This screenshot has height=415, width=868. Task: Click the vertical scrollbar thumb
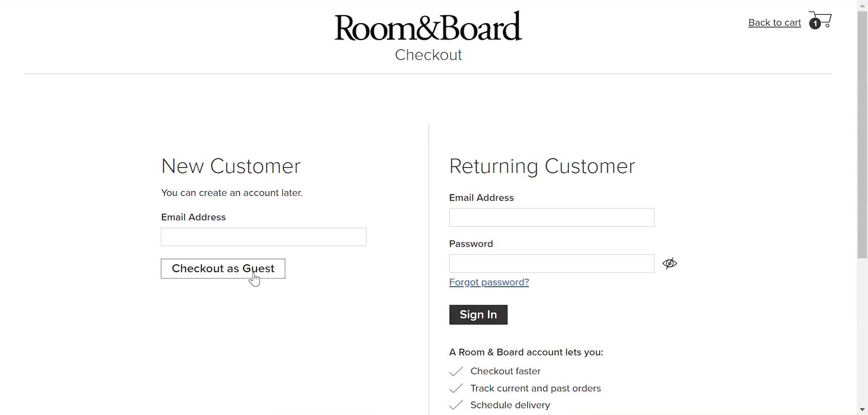tap(862, 133)
